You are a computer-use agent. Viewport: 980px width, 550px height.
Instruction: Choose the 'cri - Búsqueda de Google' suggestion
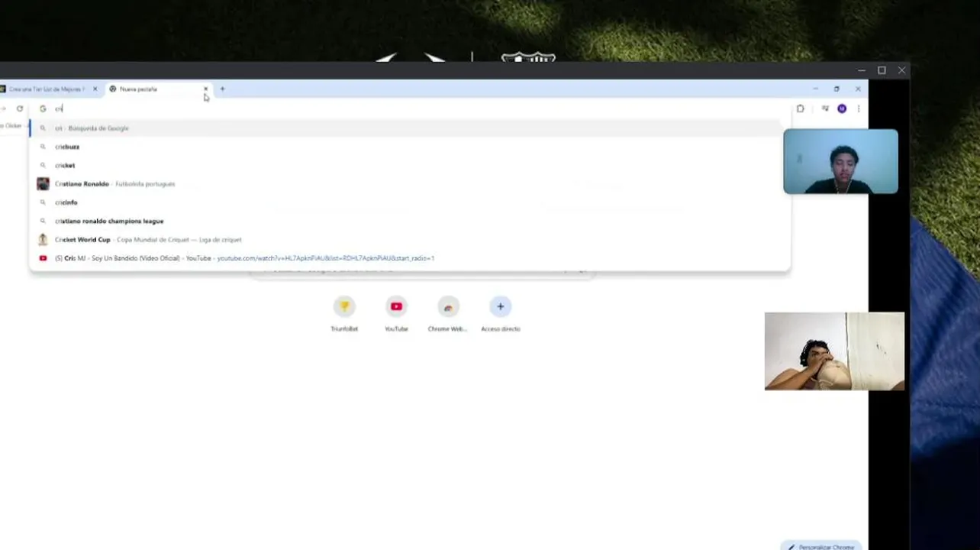pos(409,128)
